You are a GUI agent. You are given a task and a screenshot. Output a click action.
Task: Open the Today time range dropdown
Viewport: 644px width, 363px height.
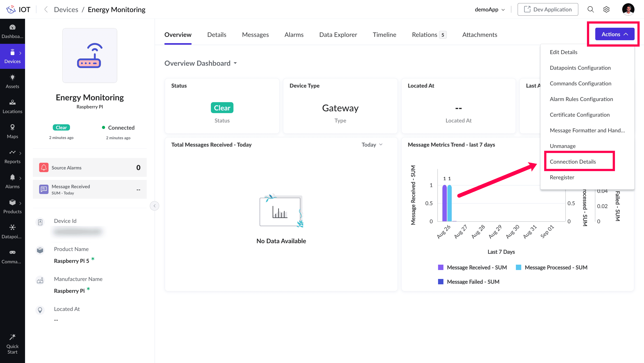(x=372, y=145)
